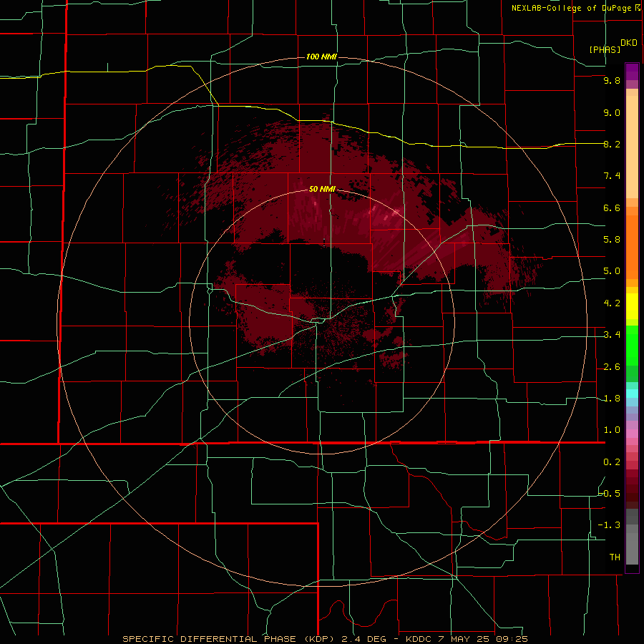Select the 50 NMI range ring label
Image resolution: width=644 pixels, height=644 pixels.
click(322, 189)
